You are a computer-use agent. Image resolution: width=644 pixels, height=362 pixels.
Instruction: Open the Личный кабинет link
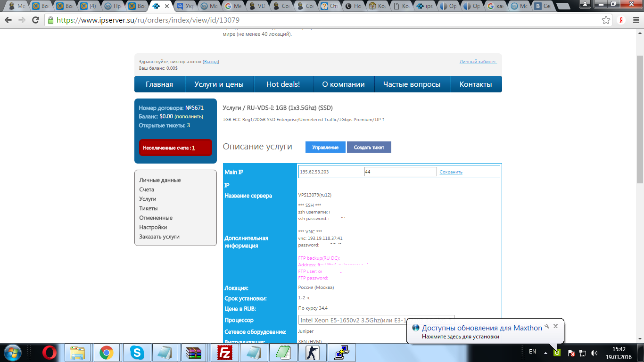coord(478,62)
